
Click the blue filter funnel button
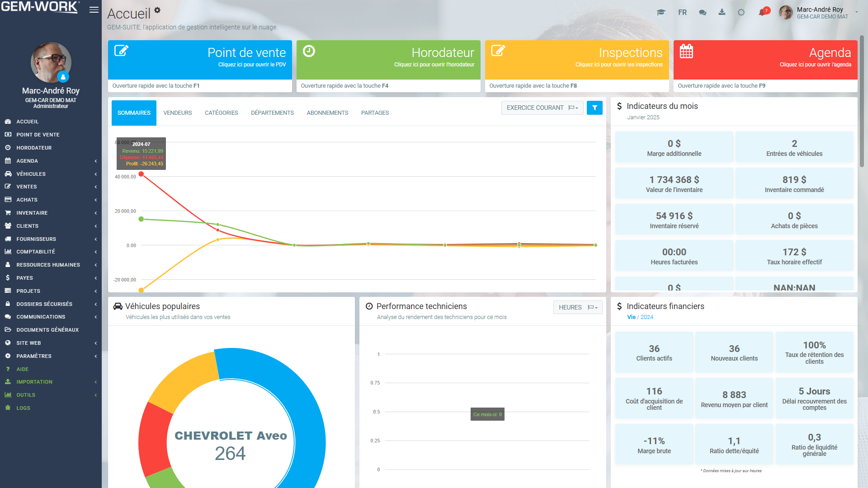594,108
